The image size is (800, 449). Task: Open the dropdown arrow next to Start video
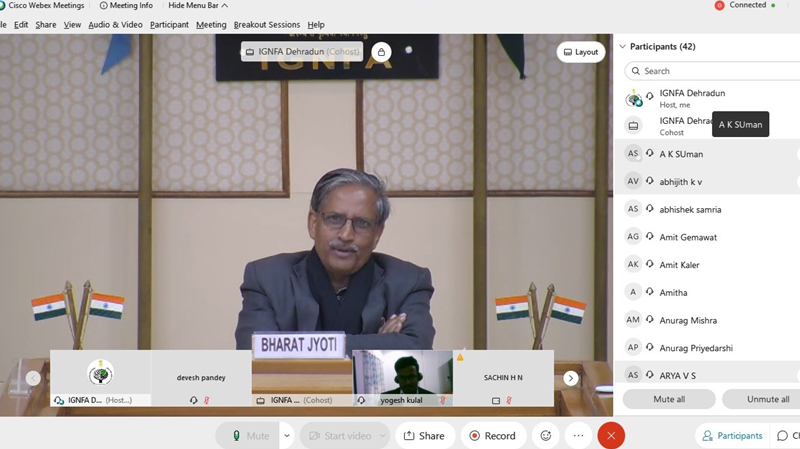pos(383,436)
